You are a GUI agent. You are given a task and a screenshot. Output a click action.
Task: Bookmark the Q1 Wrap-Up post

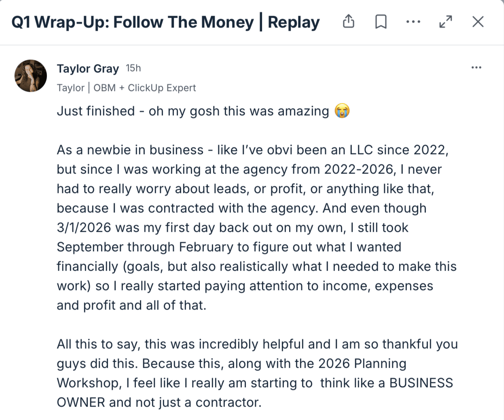click(x=381, y=21)
